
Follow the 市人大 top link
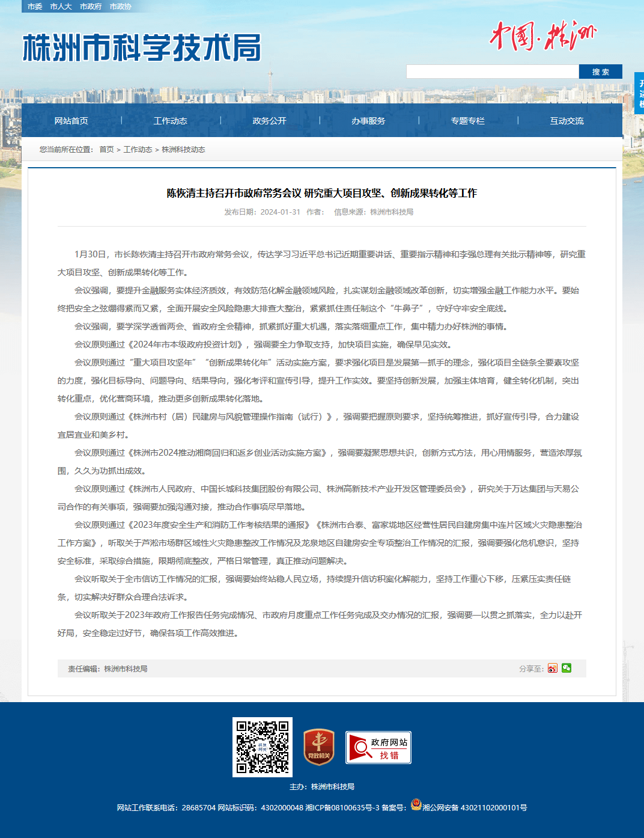61,7
